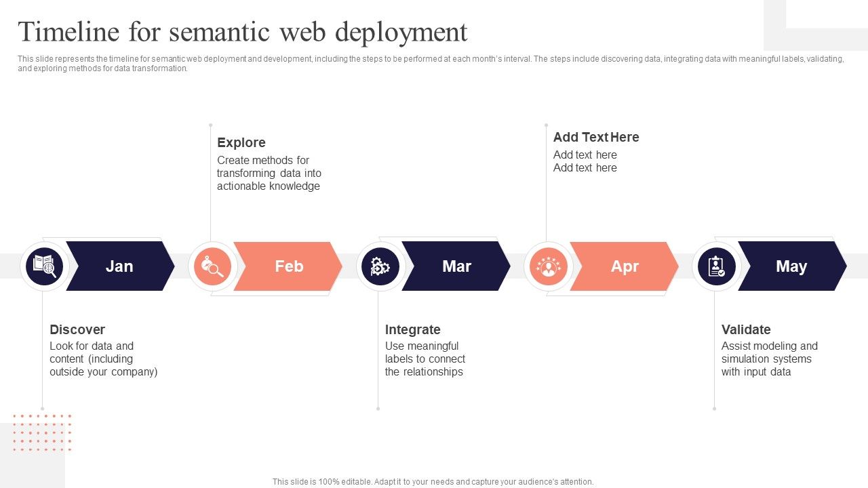This screenshot has width=868, height=488.
Task: Click the 'Explore' heading
Action: 241,142
